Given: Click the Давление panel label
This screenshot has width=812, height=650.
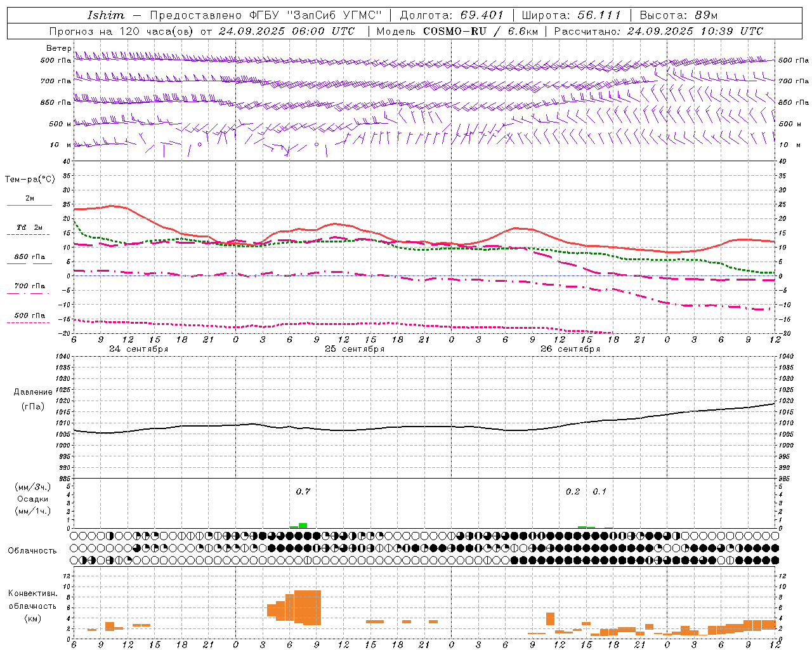Looking at the screenshot, I should (x=33, y=392).
